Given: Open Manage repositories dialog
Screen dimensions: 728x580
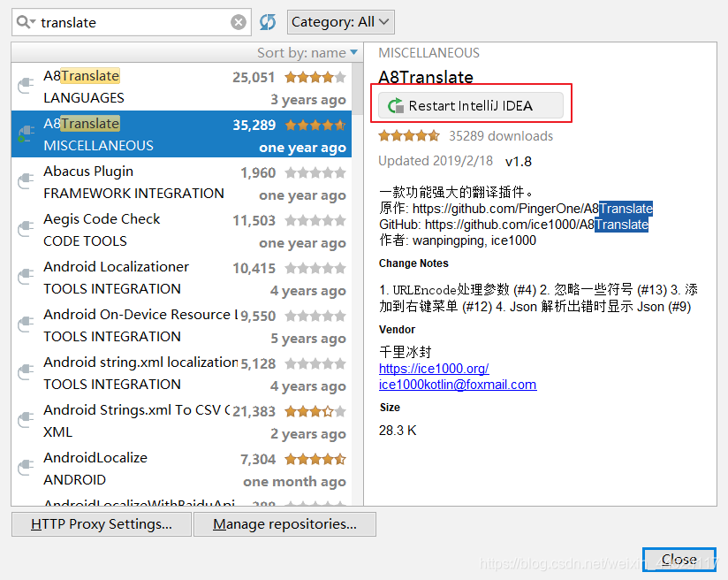Looking at the screenshot, I should click(284, 524).
